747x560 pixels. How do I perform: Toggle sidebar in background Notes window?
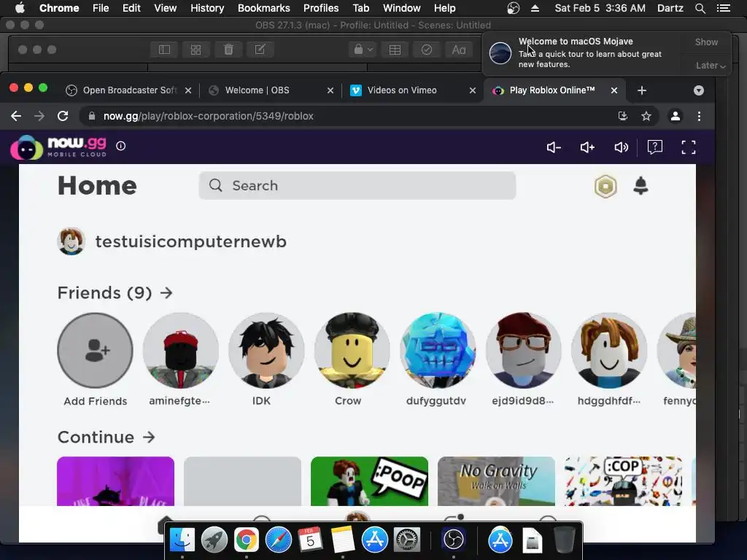(164, 50)
